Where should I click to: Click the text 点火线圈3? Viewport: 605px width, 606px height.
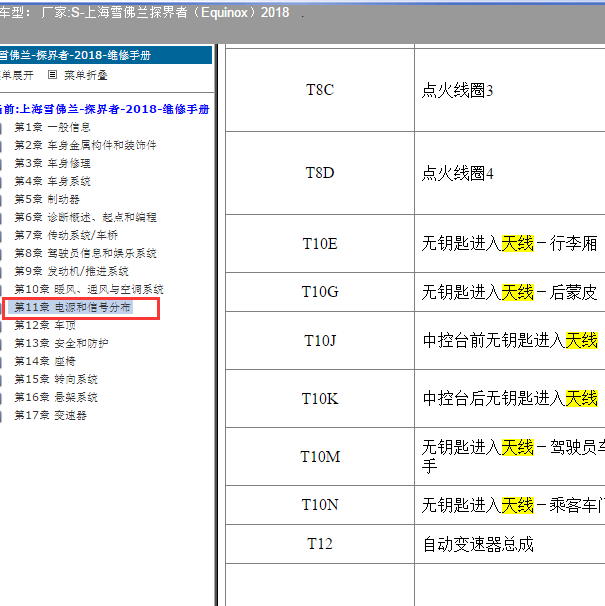click(x=457, y=90)
